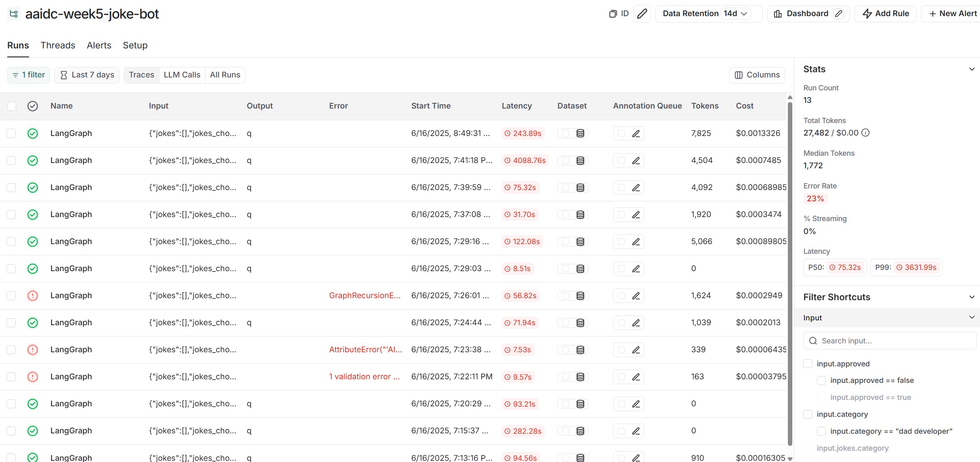Check the input.approved filter checkbox
The height and width of the screenshot is (462, 980).
808,364
